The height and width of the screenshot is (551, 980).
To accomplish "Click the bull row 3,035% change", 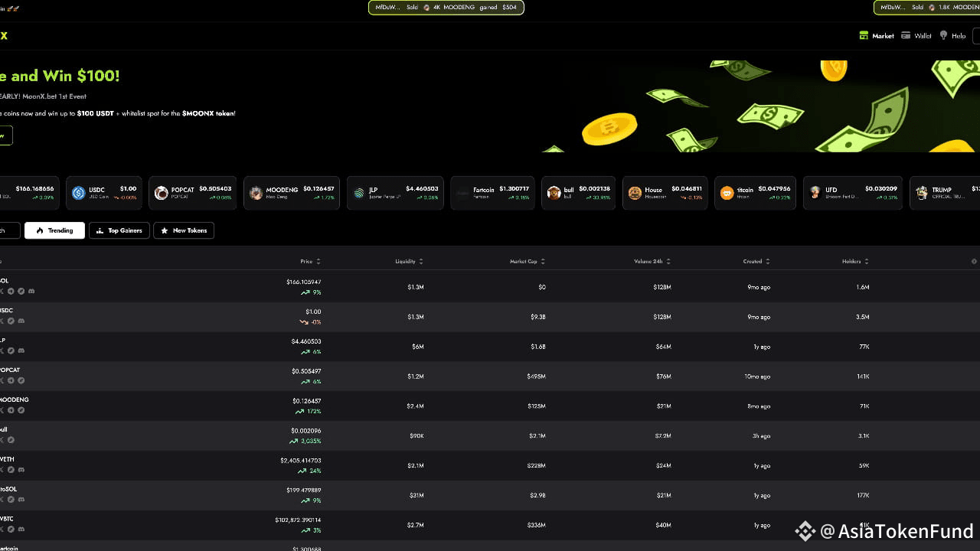I will tap(305, 442).
